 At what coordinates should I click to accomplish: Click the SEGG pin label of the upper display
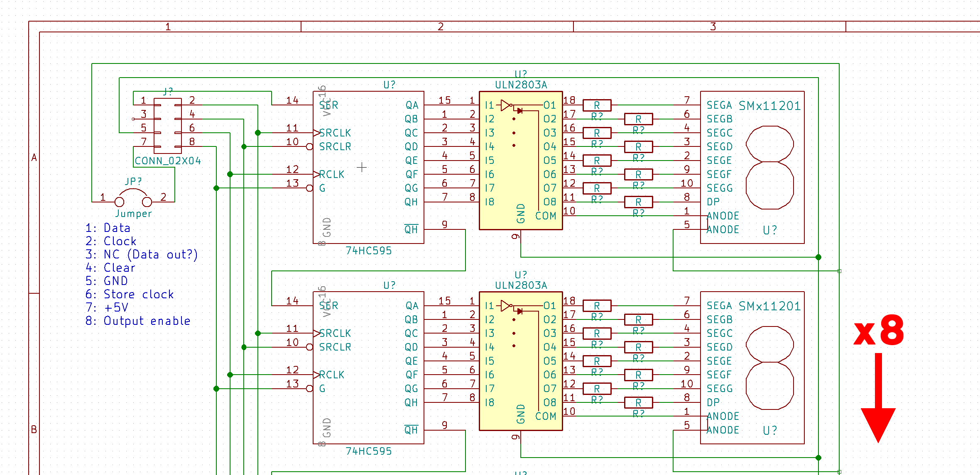tap(720, 188)
